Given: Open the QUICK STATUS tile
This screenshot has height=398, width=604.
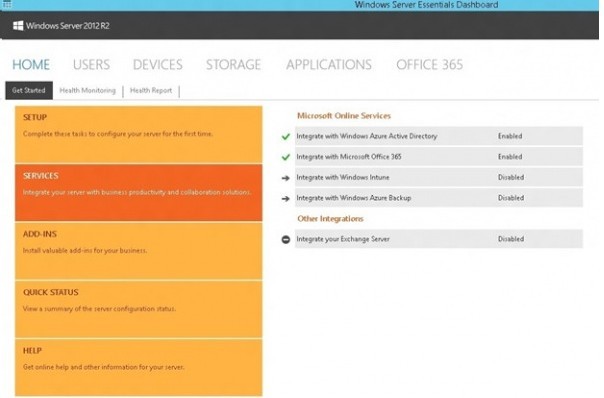Looking at the screenshot, I should [x=139, y=309].
